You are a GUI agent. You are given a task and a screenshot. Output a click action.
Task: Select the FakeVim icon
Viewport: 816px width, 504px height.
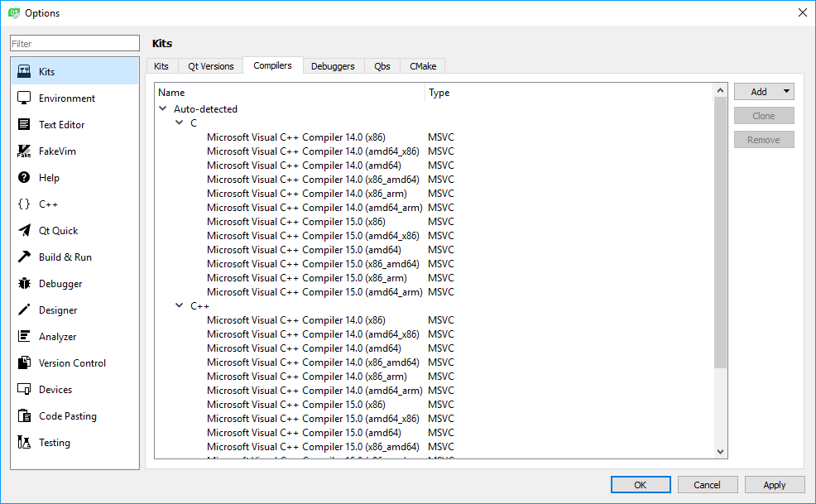pyautogui.click(x=24, y=151)
